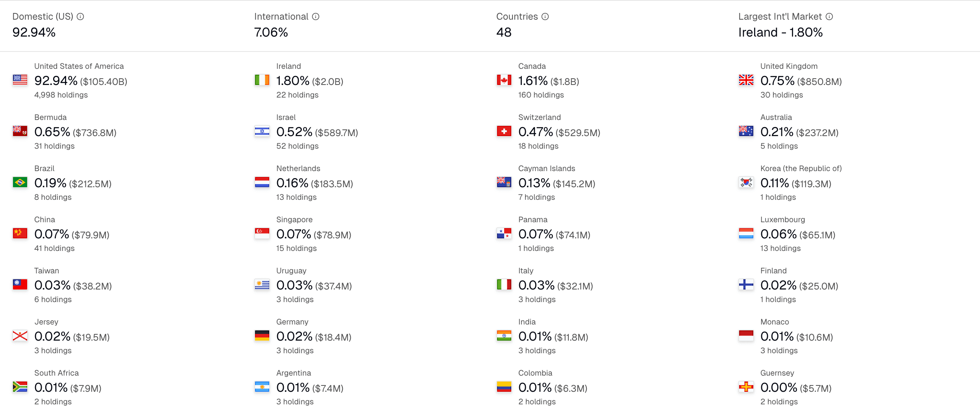Viewport: 980px width, 413px height.
Task: Select the Canada flag icon
Action: pos(504,79)
